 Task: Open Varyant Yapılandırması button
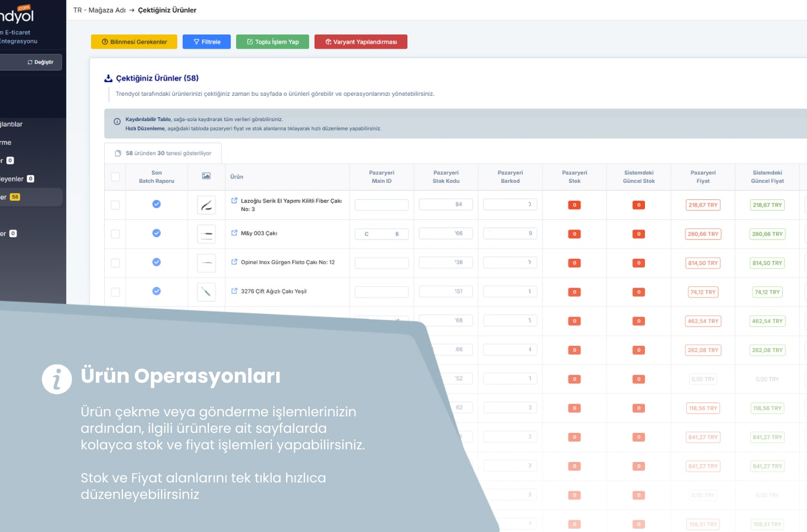tap(361, 42)
